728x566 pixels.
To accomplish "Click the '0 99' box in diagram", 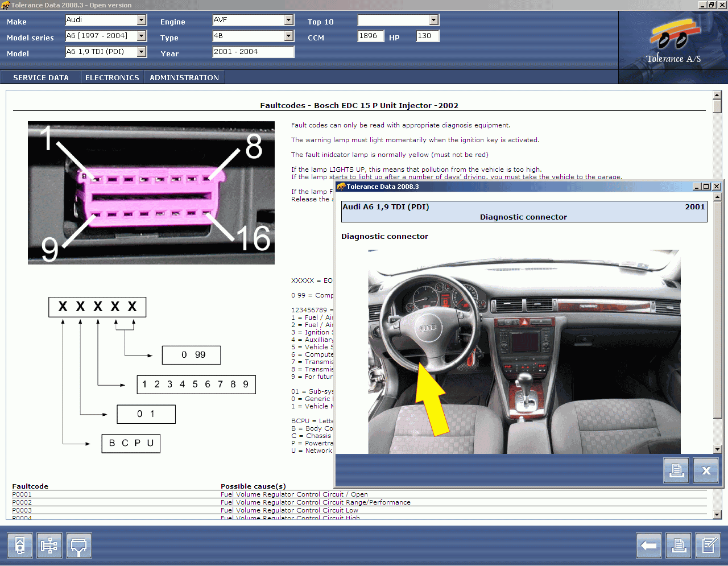I will (x=191, y=355).
